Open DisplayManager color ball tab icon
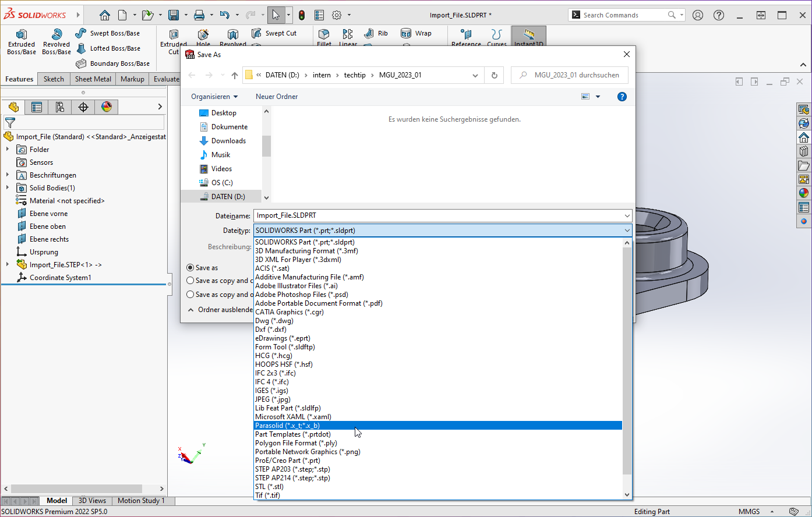The image size is (812, 517). (x=107, y=107)
